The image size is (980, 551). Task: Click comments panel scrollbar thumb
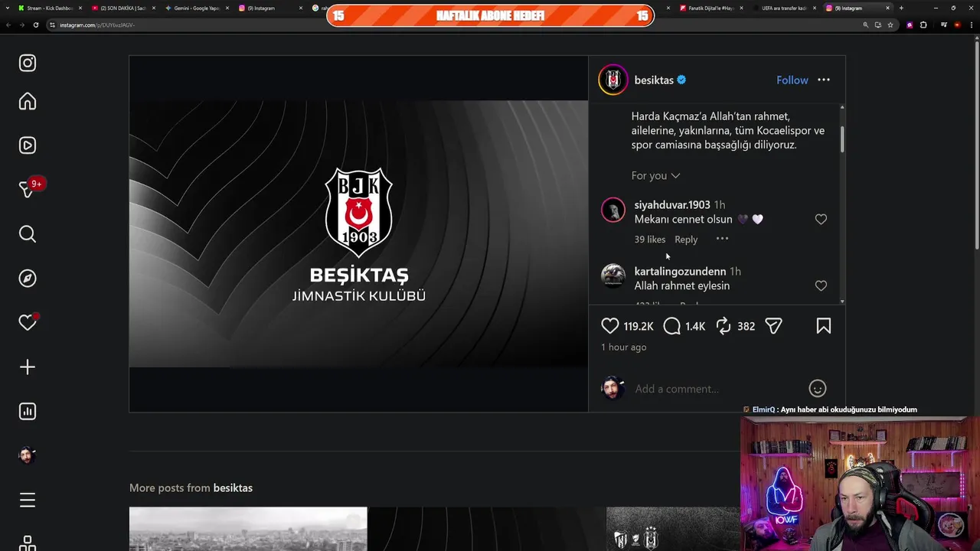(842, 139)
